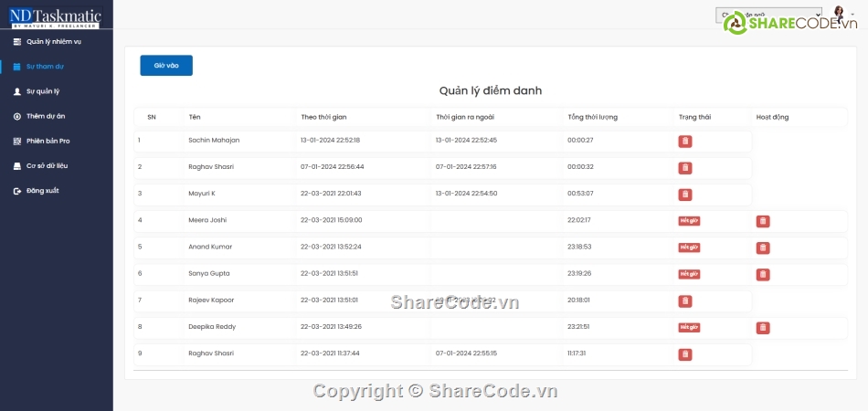This screenshot has width=868, height=411.
Task: Select the name Sachin Mahajan
Action: [214, 141]
